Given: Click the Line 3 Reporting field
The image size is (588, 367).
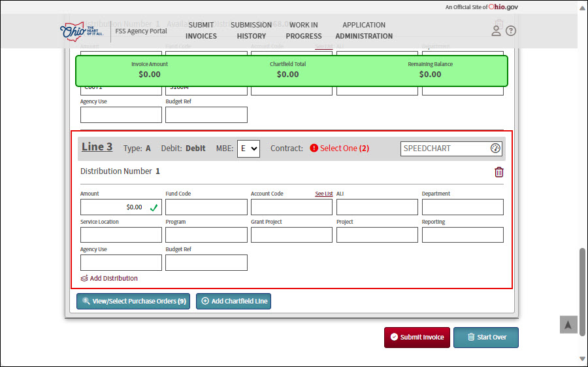Looking at the screenshot, I should 463,235.
